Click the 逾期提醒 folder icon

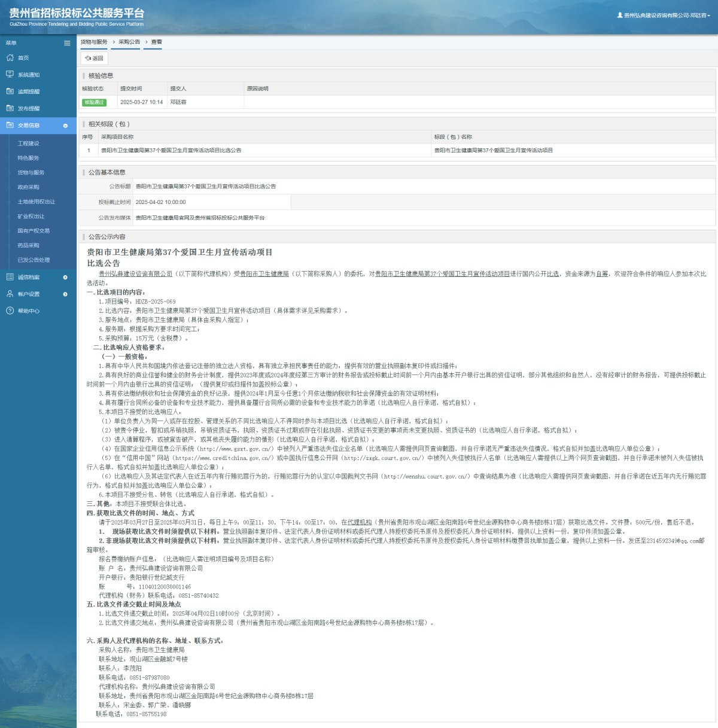coord(10,92)
